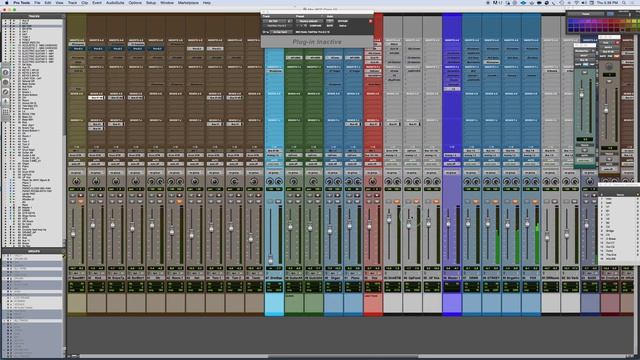640x360 pixels.
Task: Click the light blue track's right pan knob
Action: pos(279,181)
